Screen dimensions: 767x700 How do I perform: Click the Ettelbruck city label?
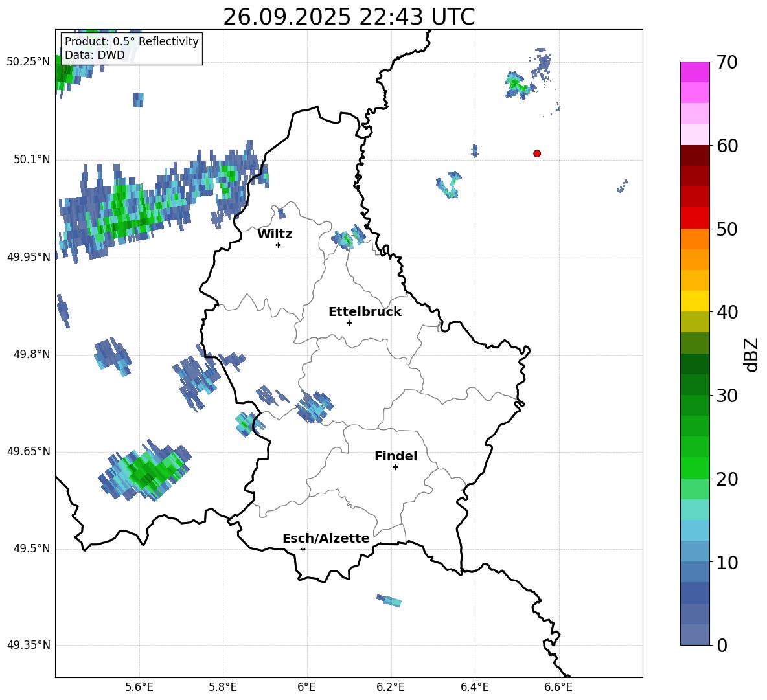[x=365, y=312]
